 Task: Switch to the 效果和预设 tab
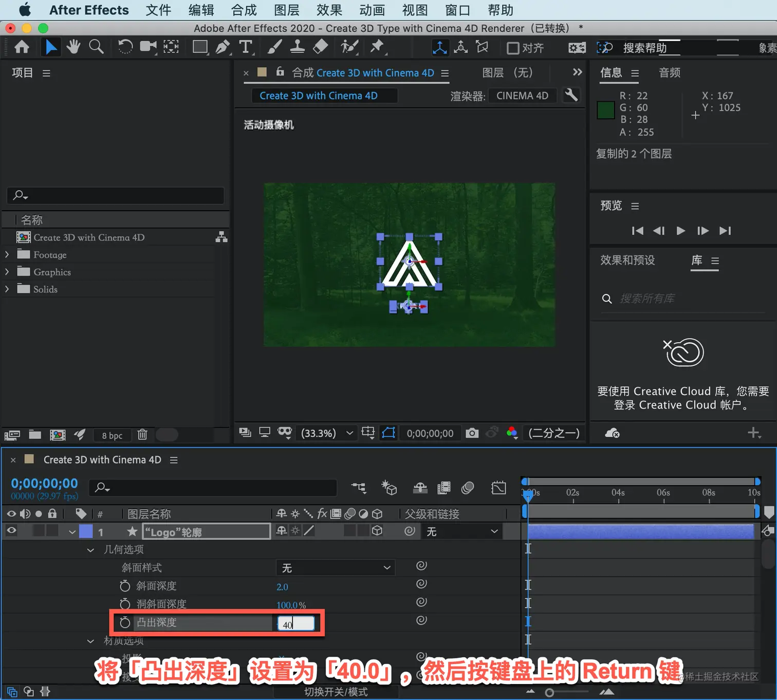[x=627, y=260]
